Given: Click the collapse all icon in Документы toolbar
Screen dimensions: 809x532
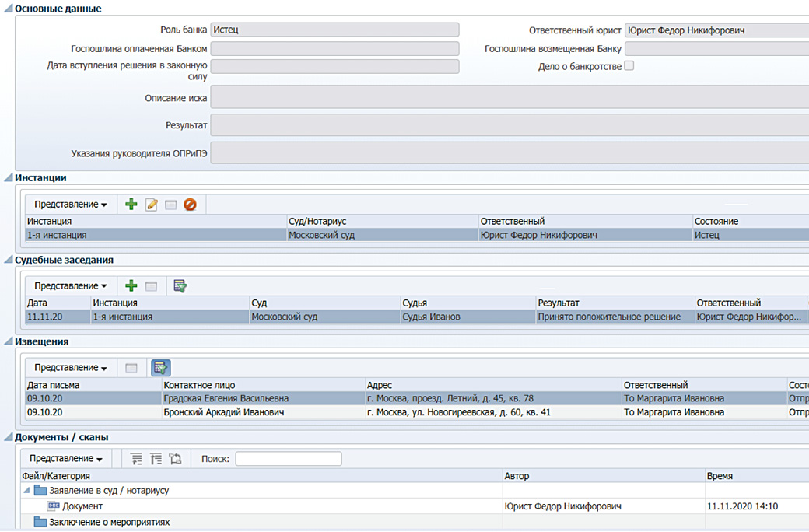Looking at the screenshot, I should [x=156, y=459].
